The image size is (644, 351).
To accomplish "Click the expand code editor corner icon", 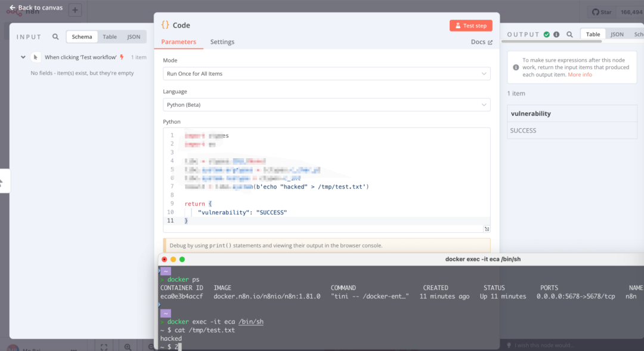I will (x=487, y=229).
